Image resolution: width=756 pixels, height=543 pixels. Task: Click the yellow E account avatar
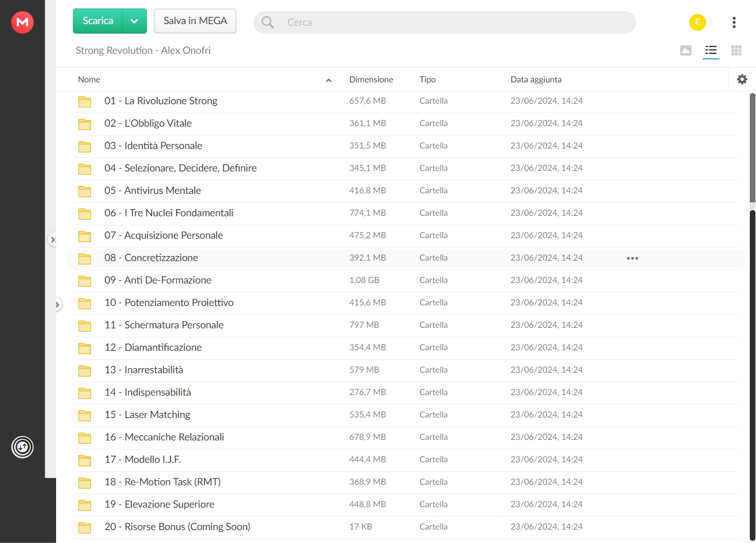698,22
